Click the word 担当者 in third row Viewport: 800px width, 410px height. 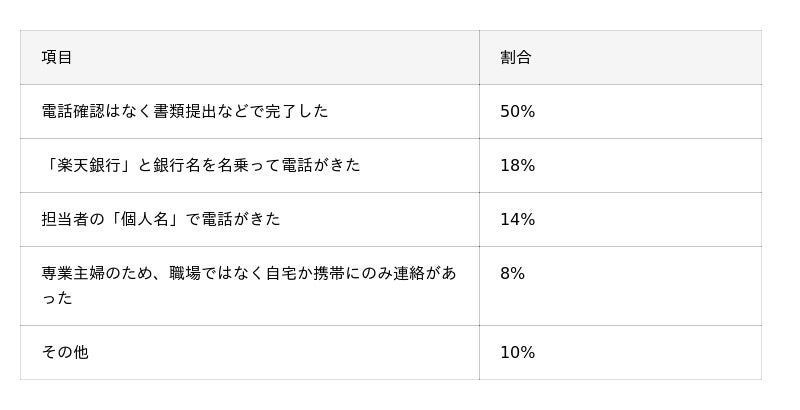[x=65, y=219]
